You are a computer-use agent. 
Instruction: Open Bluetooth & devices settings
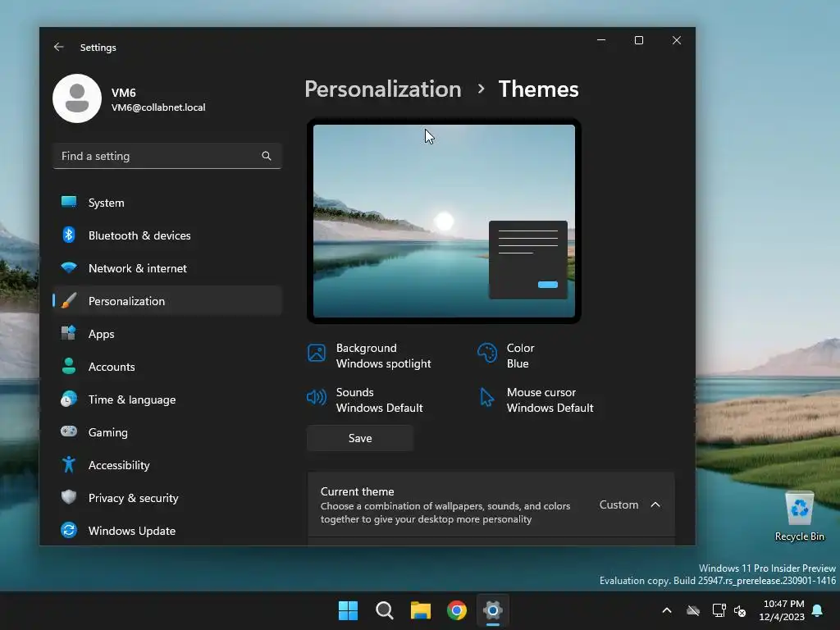click(167, 235)
